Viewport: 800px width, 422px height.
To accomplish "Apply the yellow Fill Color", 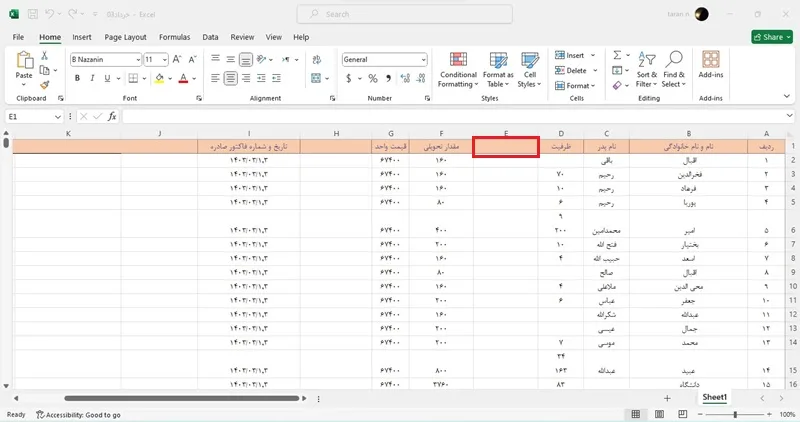I will [x=159, y=78].
